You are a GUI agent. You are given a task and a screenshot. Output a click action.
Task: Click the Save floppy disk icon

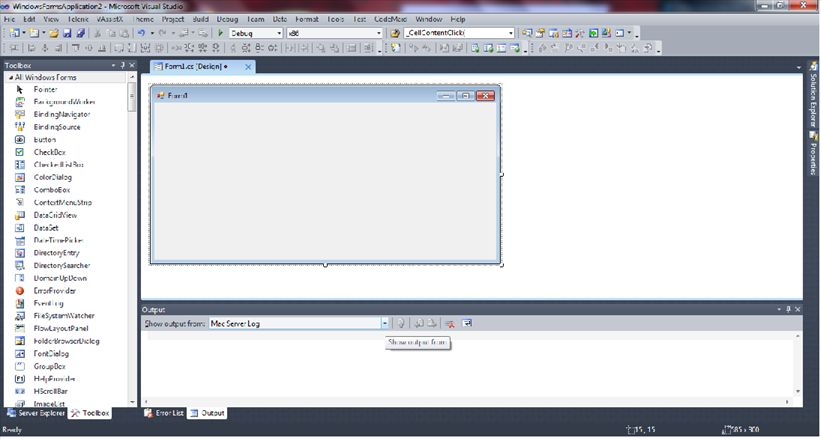[67, 33]
